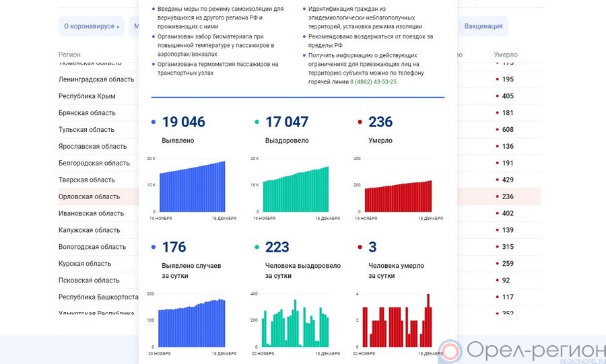Select "Тульская область" from the list
606x364 pixels.
[x=86, y=130]
